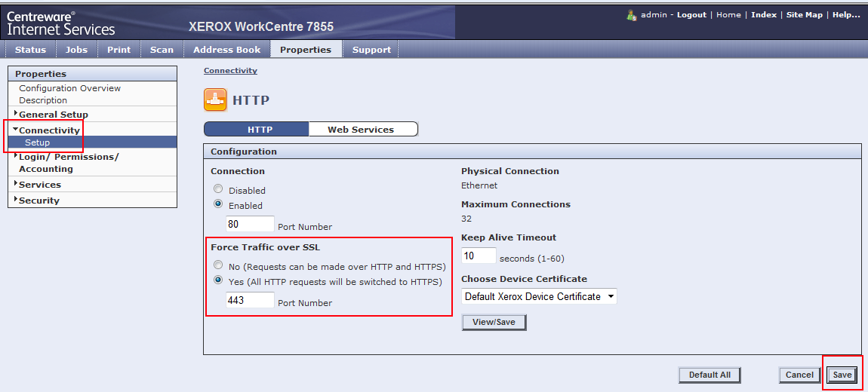Select the Enabled connection radio button
868x392 pixels.
(218, 204)
